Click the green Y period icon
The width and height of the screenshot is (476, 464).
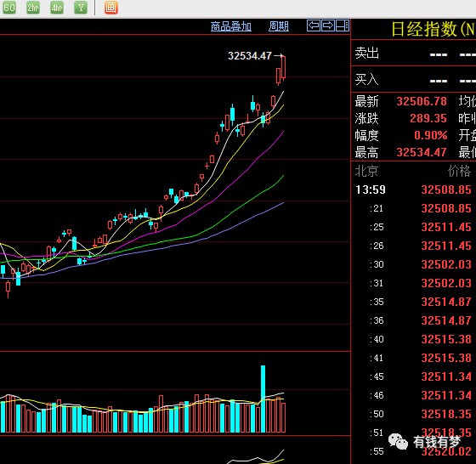pos(81,8)
